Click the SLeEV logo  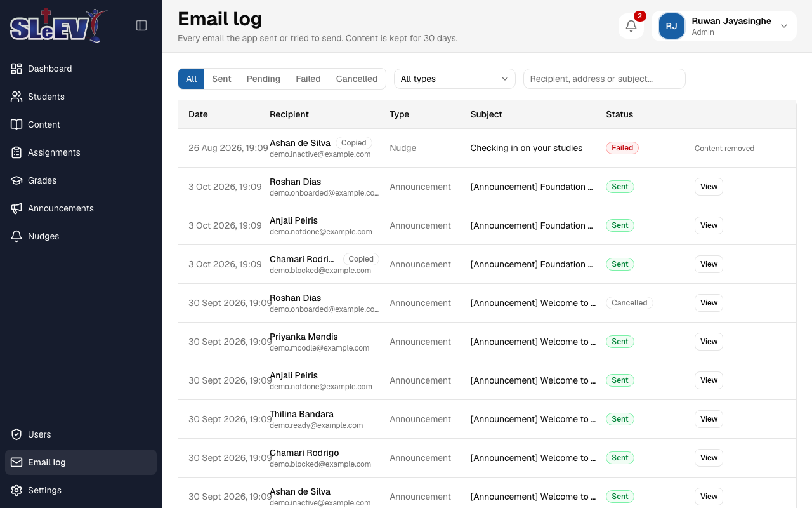pos(58,25)
